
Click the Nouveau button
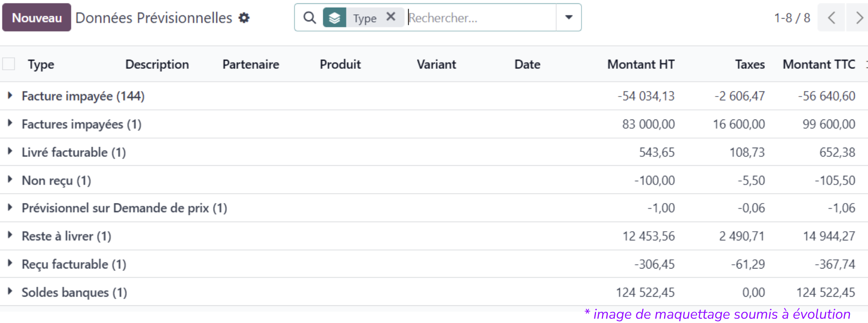37,18
